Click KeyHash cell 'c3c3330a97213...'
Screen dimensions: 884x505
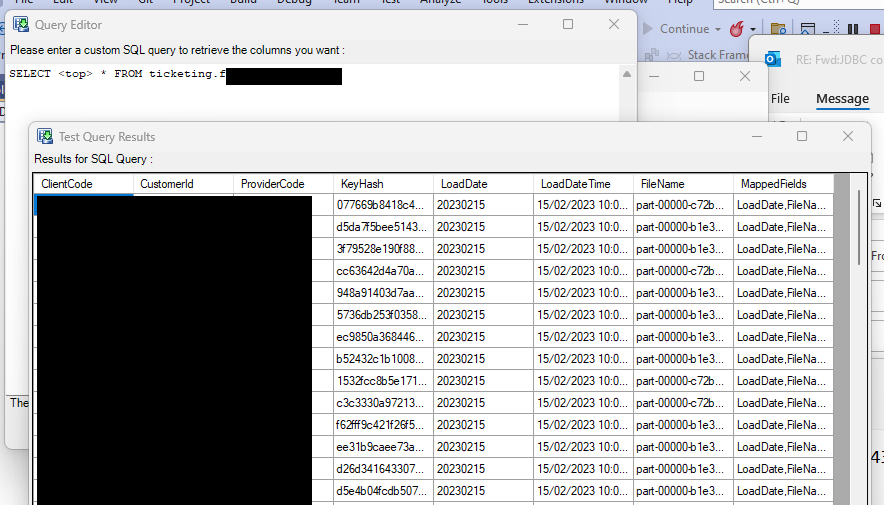(383, 402)
